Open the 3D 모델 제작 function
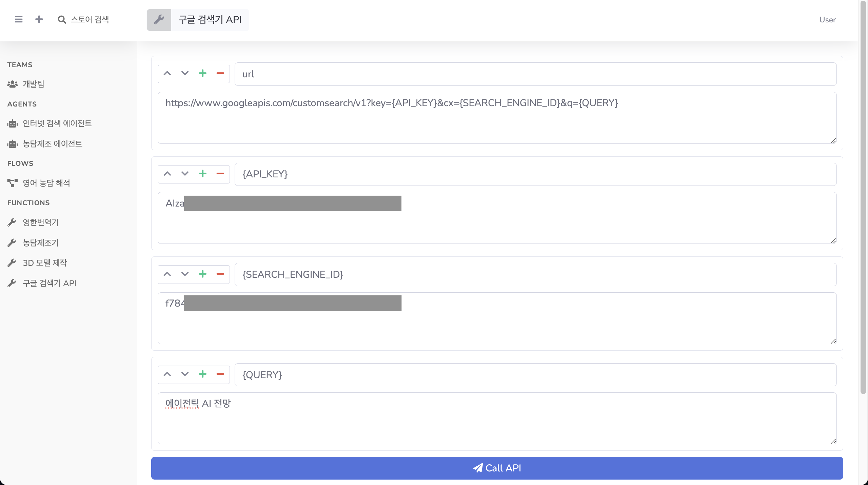This screenshot has height=485, width=868. point(37,263)
